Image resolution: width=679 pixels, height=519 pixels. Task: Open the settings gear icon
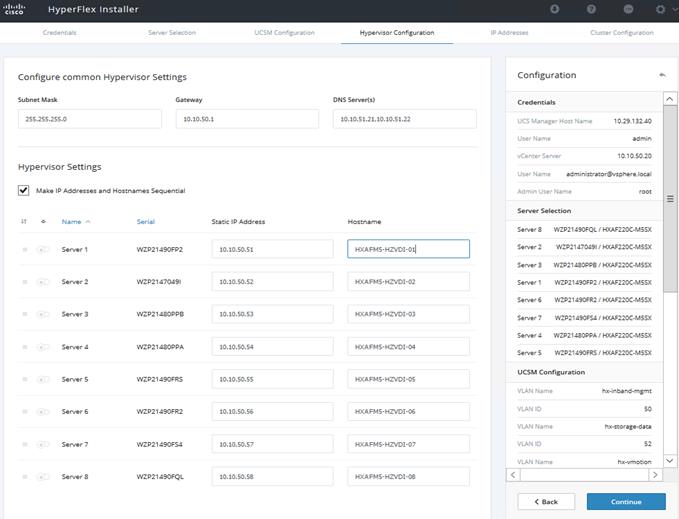(660, 9)
